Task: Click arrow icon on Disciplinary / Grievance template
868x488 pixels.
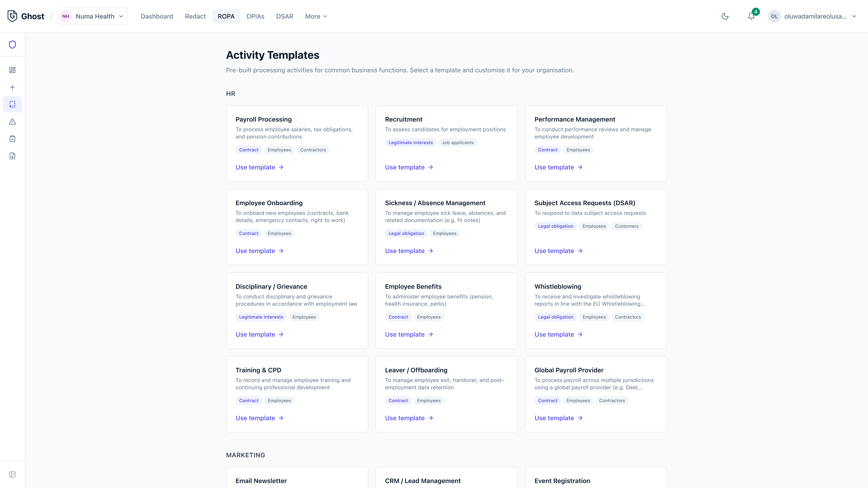Action: (x=281, y=334)
